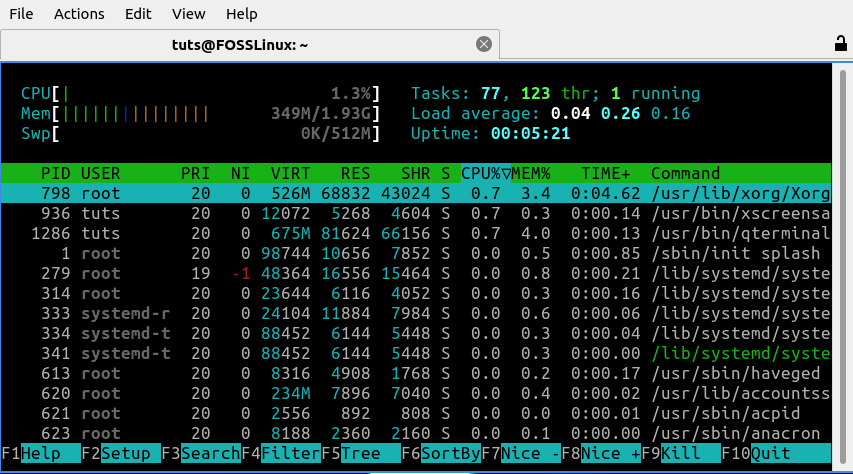Image resolution: width=853 pixels, height=474 pixels.
Task: Sort by the PRI column header
Action: coord(195,174)
